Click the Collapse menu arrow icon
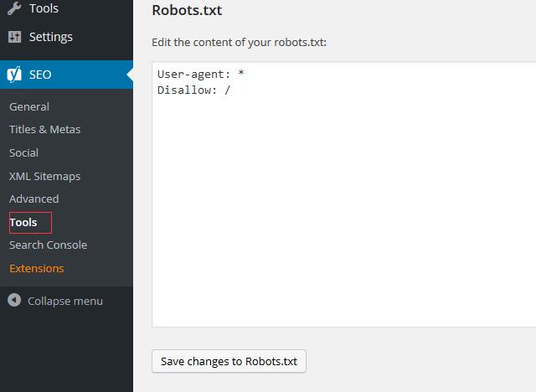 (x=14, y=301)
